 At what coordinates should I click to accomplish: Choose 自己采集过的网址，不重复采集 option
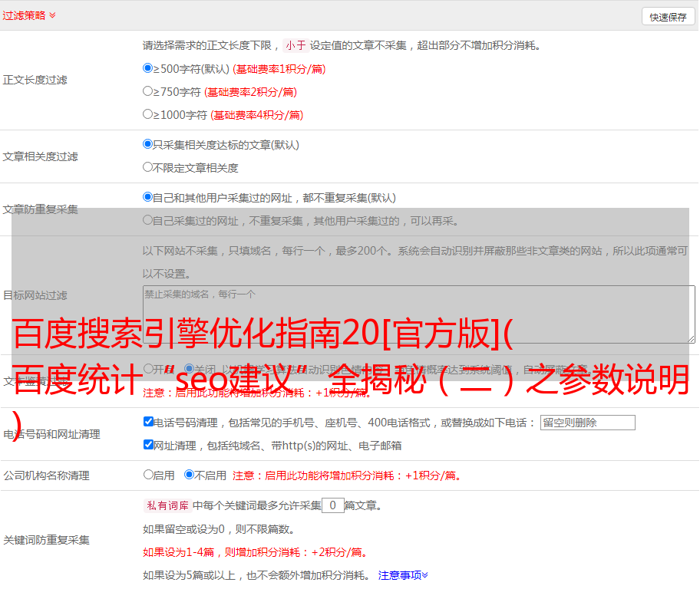(x=148, y=220)
